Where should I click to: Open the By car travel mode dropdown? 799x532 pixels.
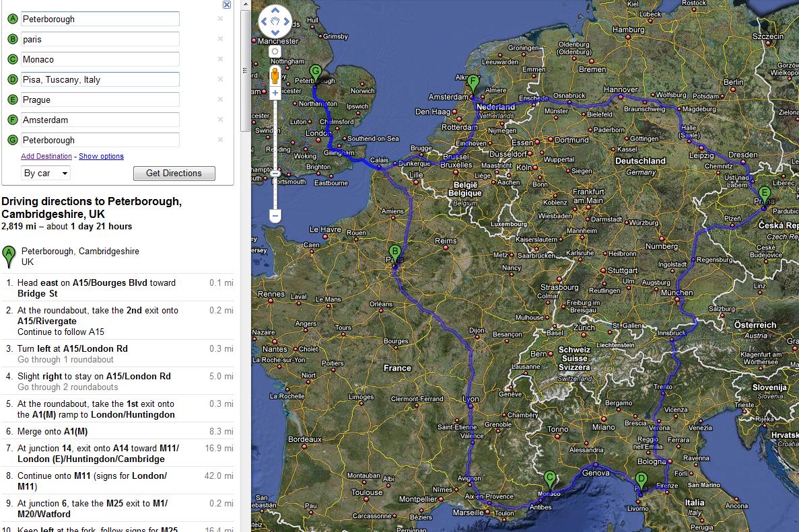tap(46, 173)
